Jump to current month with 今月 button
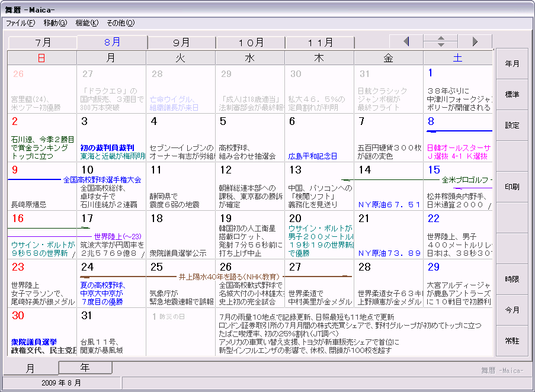The height and width of the screenshot is (392, 535). click(512, 310)
